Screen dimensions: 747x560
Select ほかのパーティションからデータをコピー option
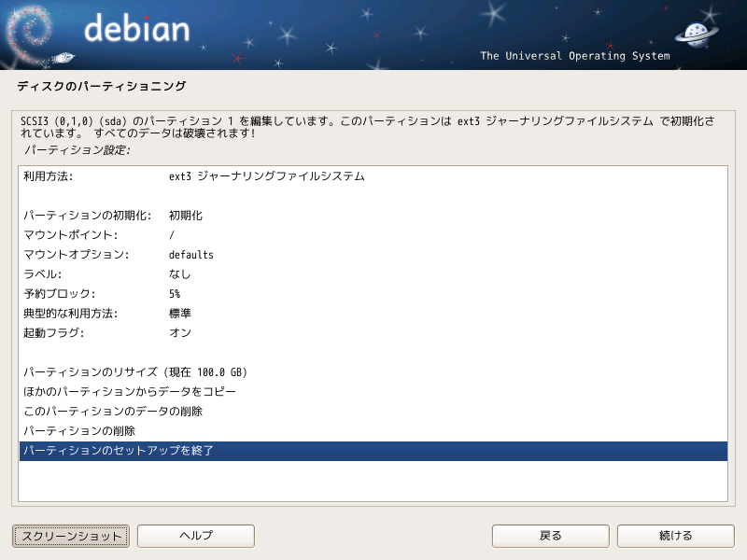pos(373,391)
